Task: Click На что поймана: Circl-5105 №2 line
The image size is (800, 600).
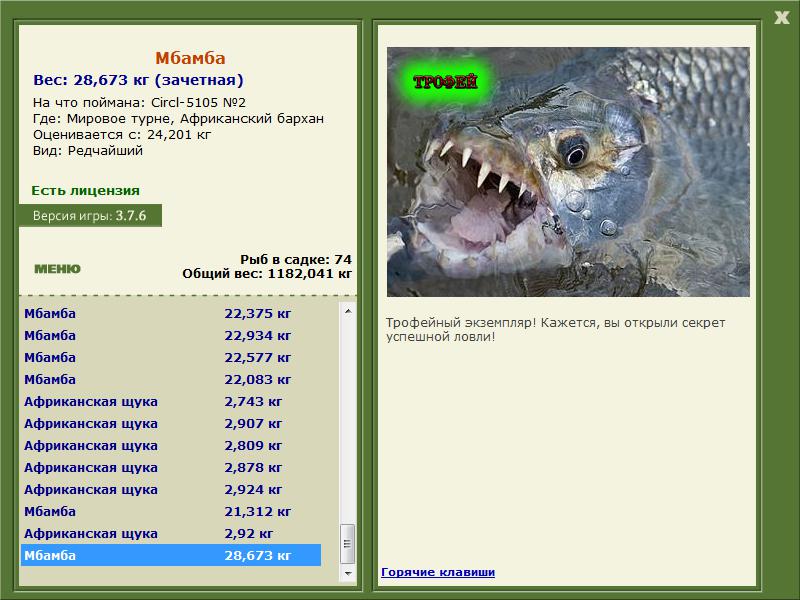Action: pyautogui.click(x=139, y=103)
